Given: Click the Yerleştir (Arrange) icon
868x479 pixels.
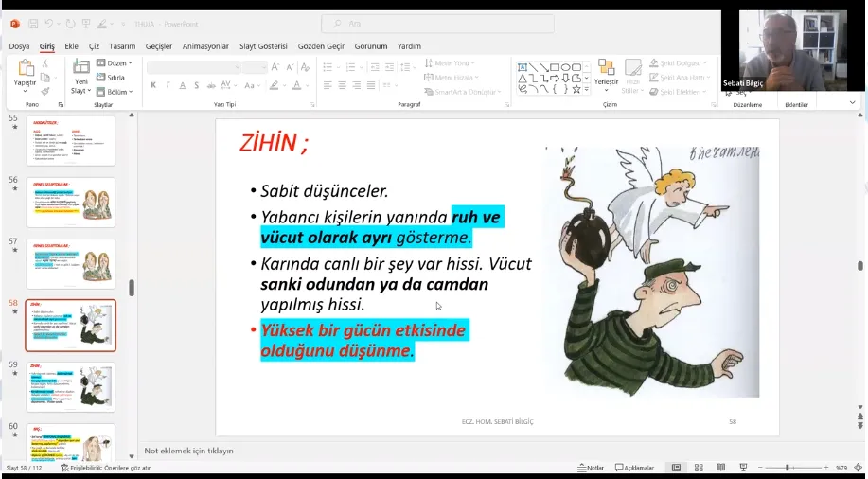Looking at the screenshot, I should [606, 69].
